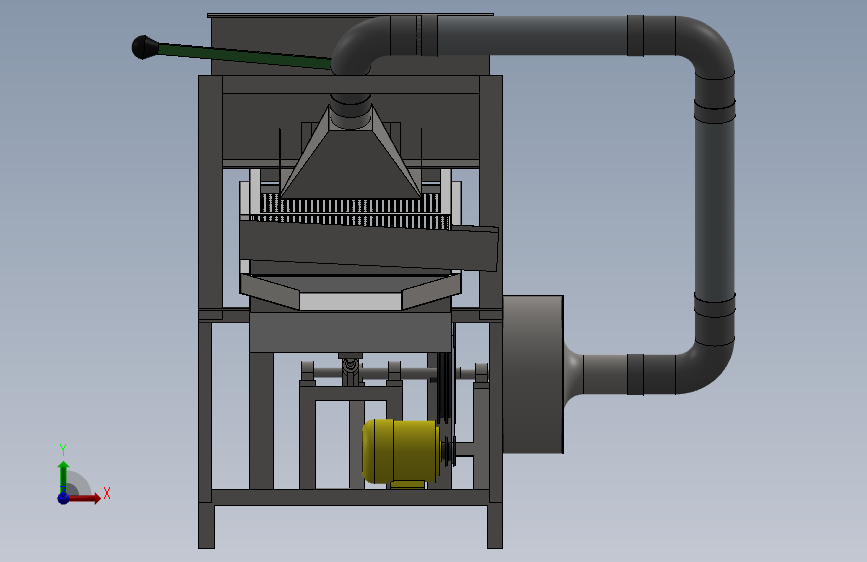Viewport: 867px width, 562px height.
Task: Select the horizontal drive shaft below the tray
Action: pyautogui.click(x=395, y=373)
